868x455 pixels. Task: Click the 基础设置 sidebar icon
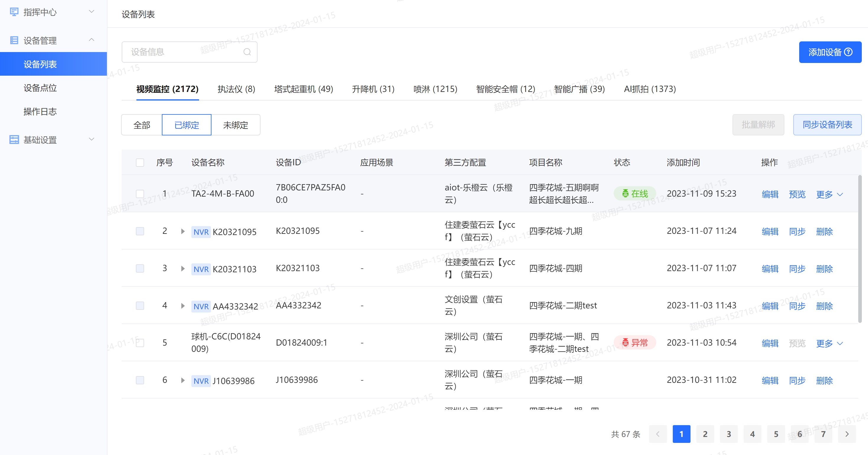[14, 140]
